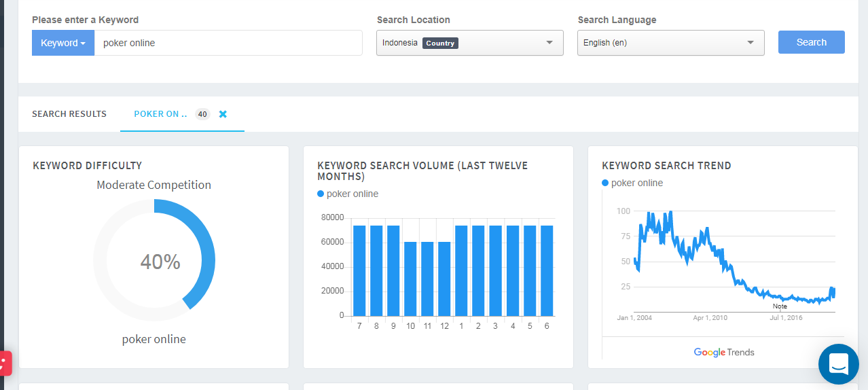This screenshot has width=868, height=390.
Task: Select the month 10 bar in volume chart
Action: [x=410, y=279]
